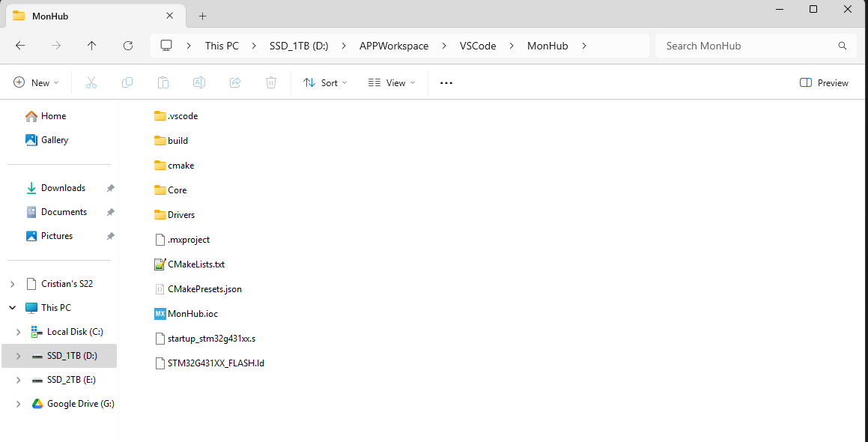
Task: Refresh the MonHub folder view
Action: [128, 46]
